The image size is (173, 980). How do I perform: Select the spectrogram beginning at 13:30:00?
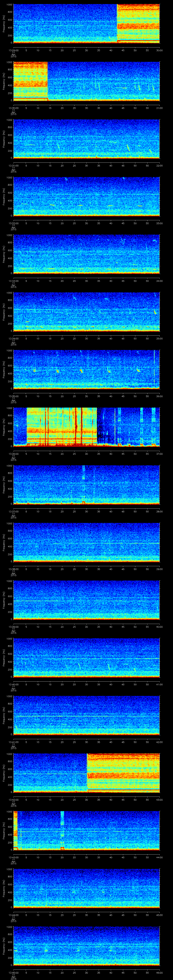tap(86, 81)
